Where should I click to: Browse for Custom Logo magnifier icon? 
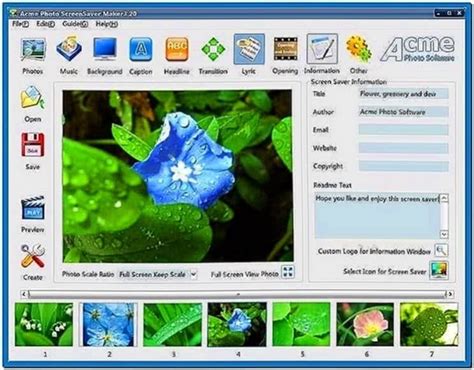pyautogui.click(x=441, y=251)
